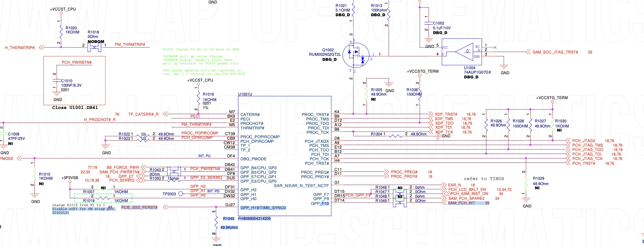Select the red PCH_OPIRCOMP net label
644x246 pixels.
(197, 138)
